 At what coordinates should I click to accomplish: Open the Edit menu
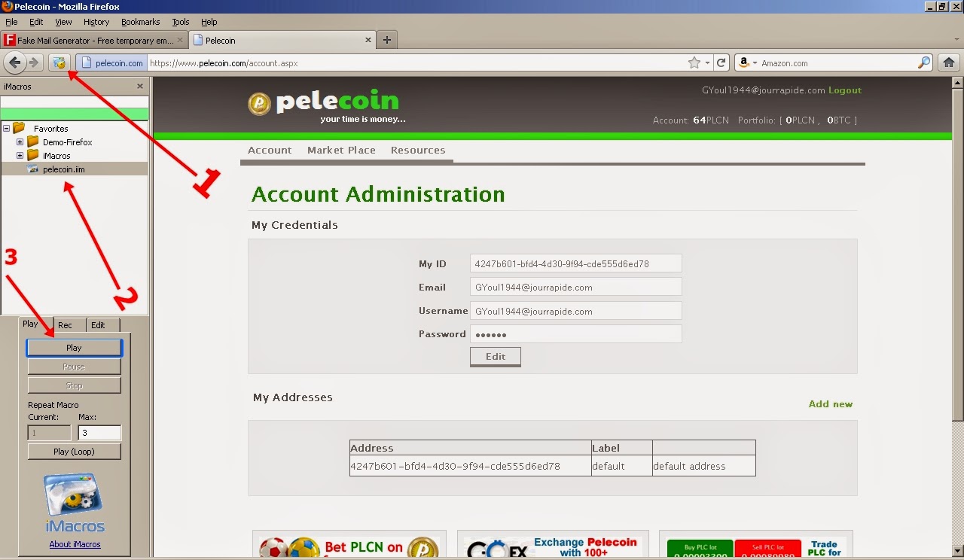pyautogui.click(x=36, y=22)
